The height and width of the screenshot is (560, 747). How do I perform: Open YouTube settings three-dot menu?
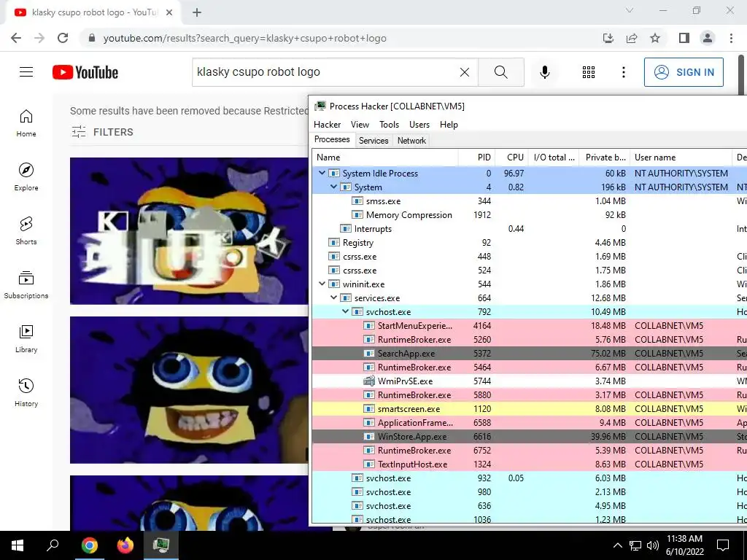point(623,72)
